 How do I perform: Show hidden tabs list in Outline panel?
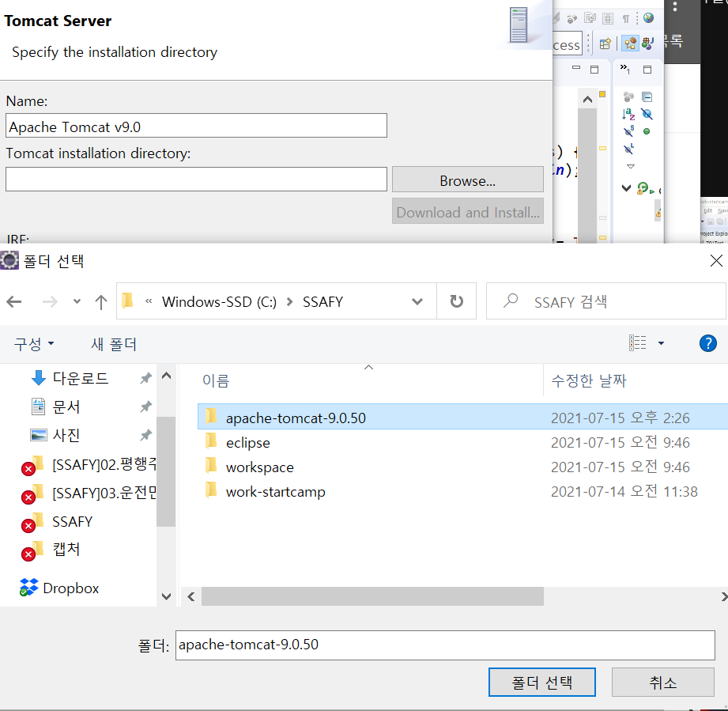tap(625, 69)
